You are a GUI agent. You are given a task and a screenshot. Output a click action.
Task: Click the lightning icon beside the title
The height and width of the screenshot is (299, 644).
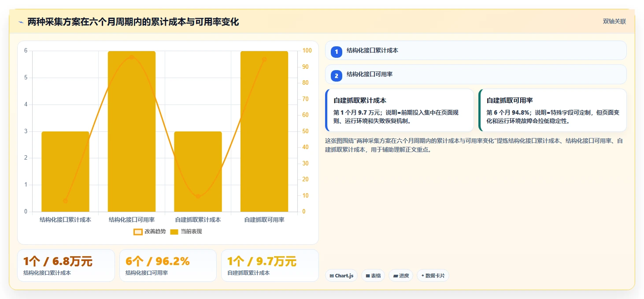[21, 22]
